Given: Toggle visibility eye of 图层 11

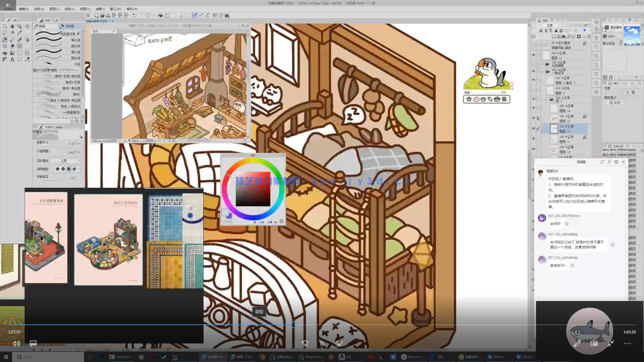Looking at the screenshot, I should pos(533,55).
